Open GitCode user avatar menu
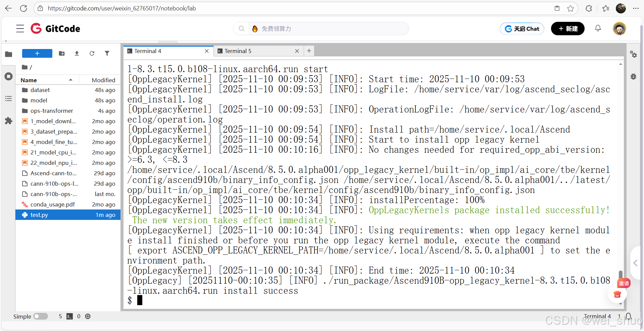The image size is (644, 331). [620, 29]
